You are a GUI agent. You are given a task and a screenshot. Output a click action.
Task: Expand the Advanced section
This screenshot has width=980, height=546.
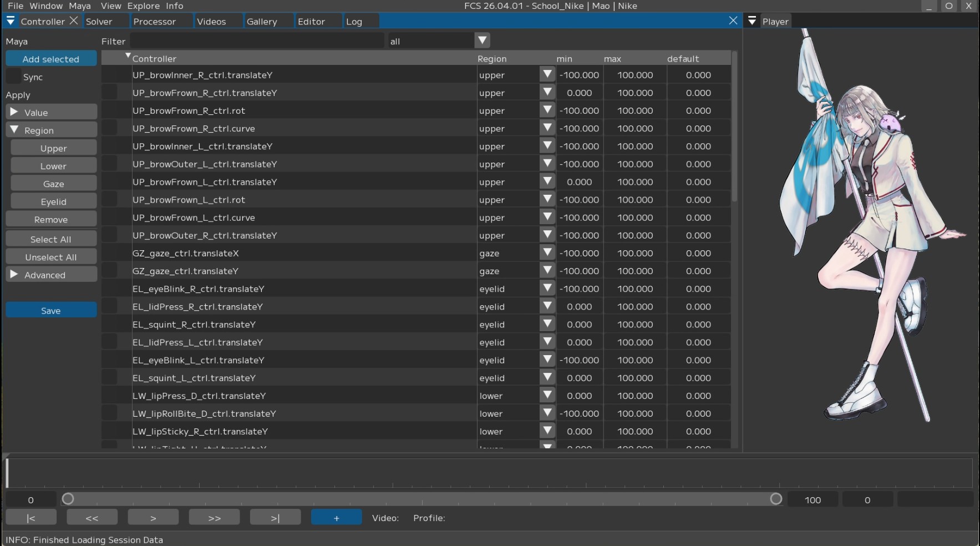[14, 275]
